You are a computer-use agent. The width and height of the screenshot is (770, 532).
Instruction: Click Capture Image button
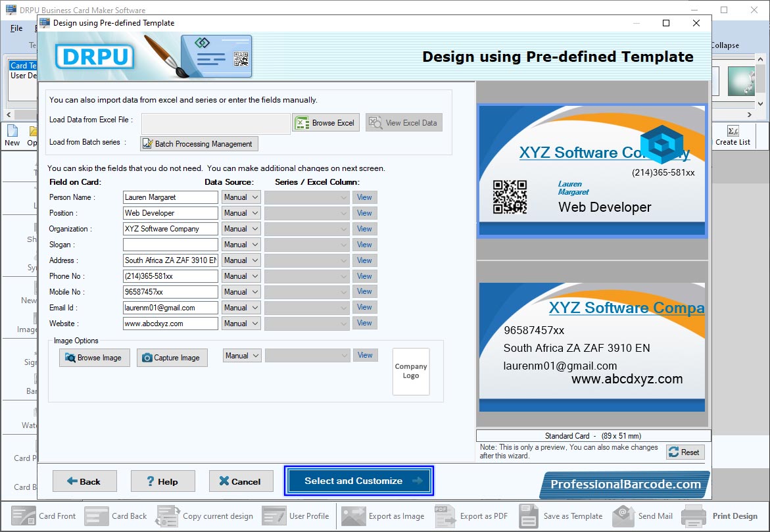(x=172, y=358)
